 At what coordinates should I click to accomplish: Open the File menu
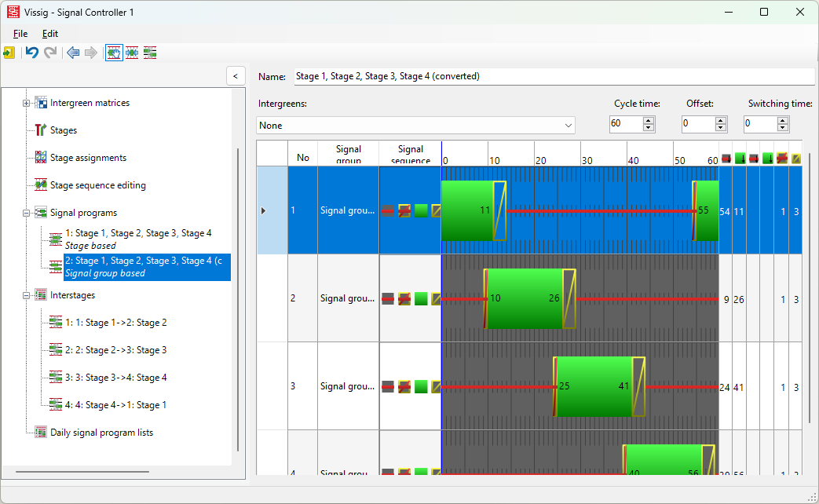coord(20,34)
